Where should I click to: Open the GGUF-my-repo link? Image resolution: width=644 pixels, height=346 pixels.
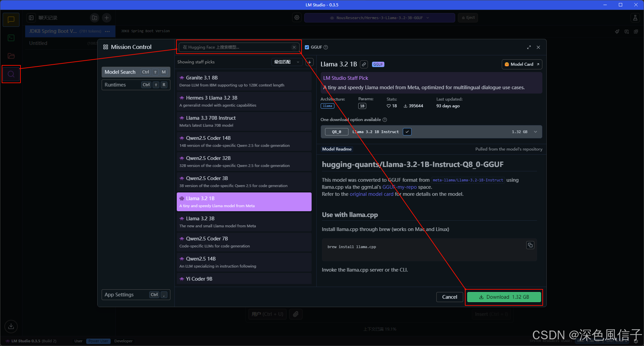(x=399, y=187)
